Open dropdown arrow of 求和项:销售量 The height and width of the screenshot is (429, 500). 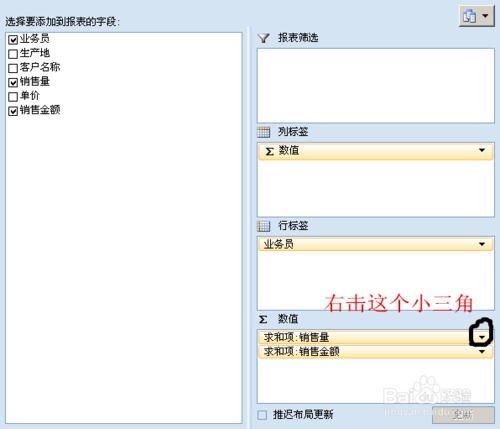(482, 337)
